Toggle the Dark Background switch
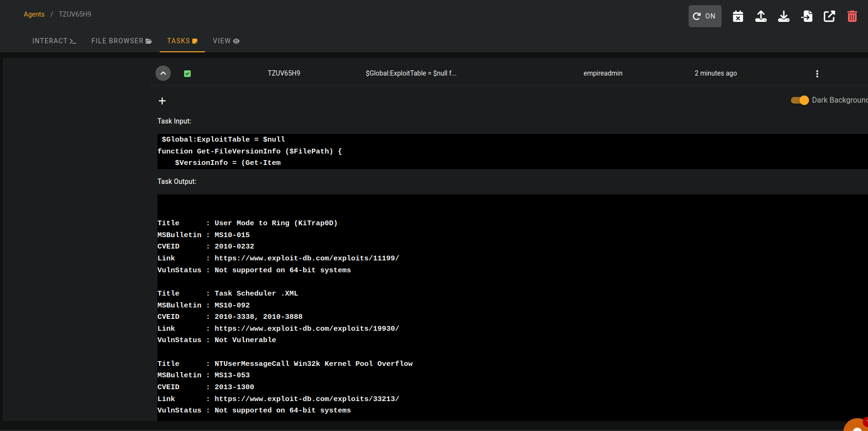Viewport: 868px width, 431px height. [800, 100]
